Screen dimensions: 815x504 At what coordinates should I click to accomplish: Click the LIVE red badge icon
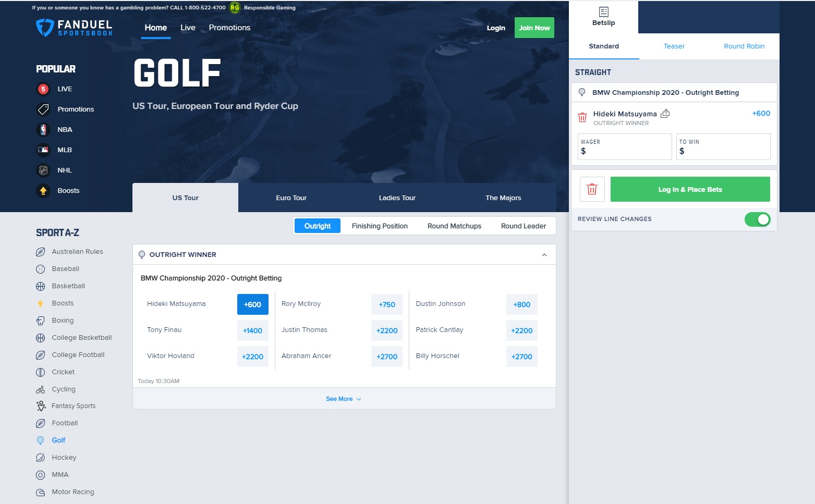43,89
